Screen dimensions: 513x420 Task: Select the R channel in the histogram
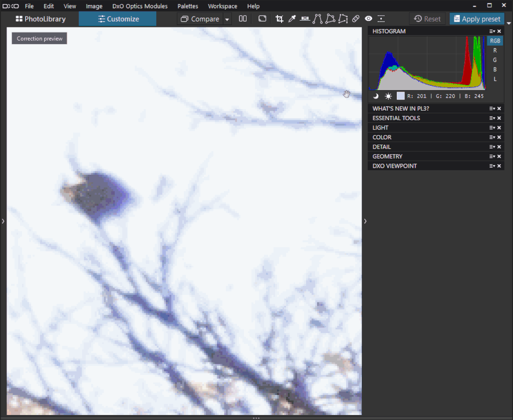pos(494,50)
